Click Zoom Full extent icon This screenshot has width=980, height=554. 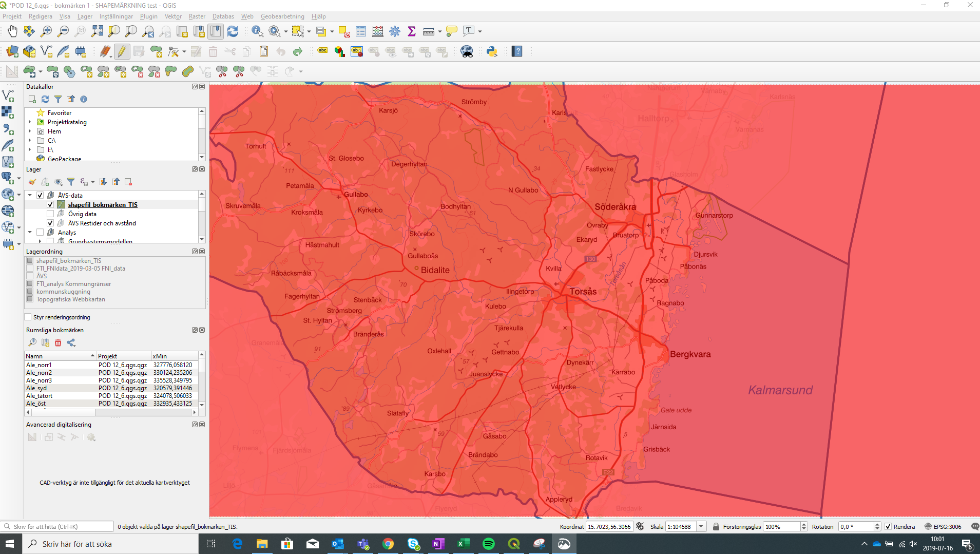click(x=97, y=31)
